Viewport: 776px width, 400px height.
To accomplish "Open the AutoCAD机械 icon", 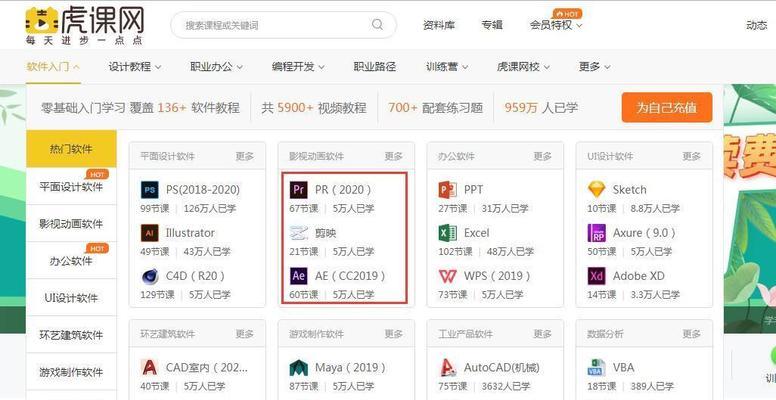I will [447, 367].
